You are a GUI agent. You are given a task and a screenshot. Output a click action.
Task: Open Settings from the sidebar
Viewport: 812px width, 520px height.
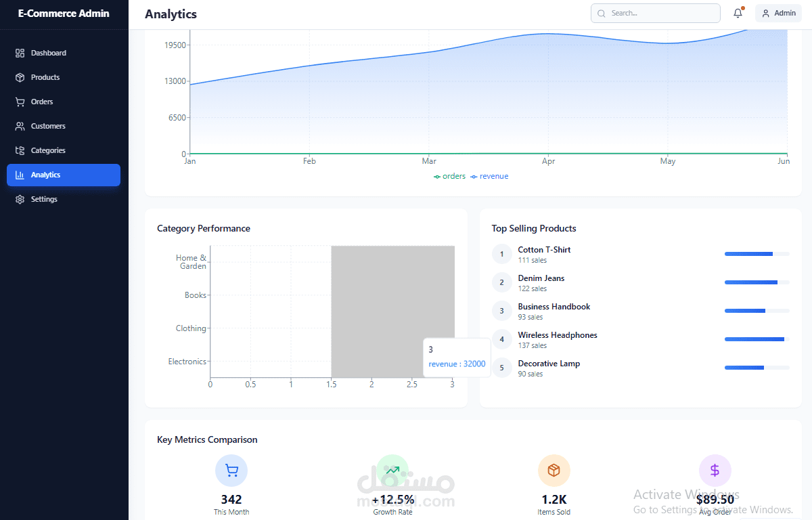[64, 199]
